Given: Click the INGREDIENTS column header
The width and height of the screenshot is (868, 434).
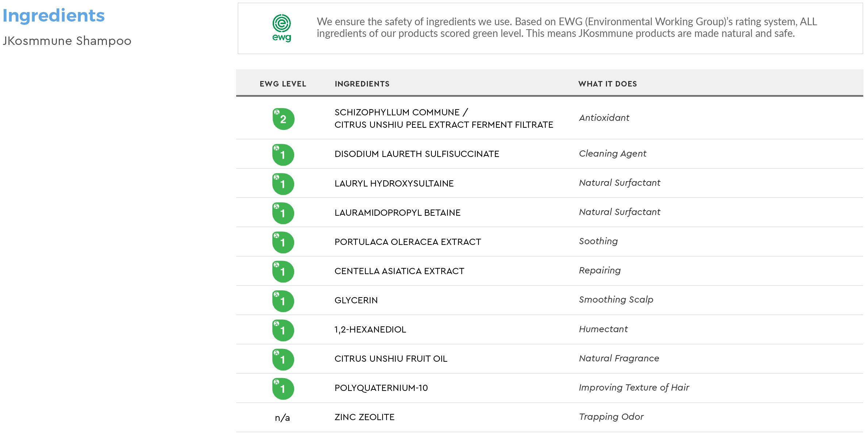Looking at the screenshot, I should [362, 84].
